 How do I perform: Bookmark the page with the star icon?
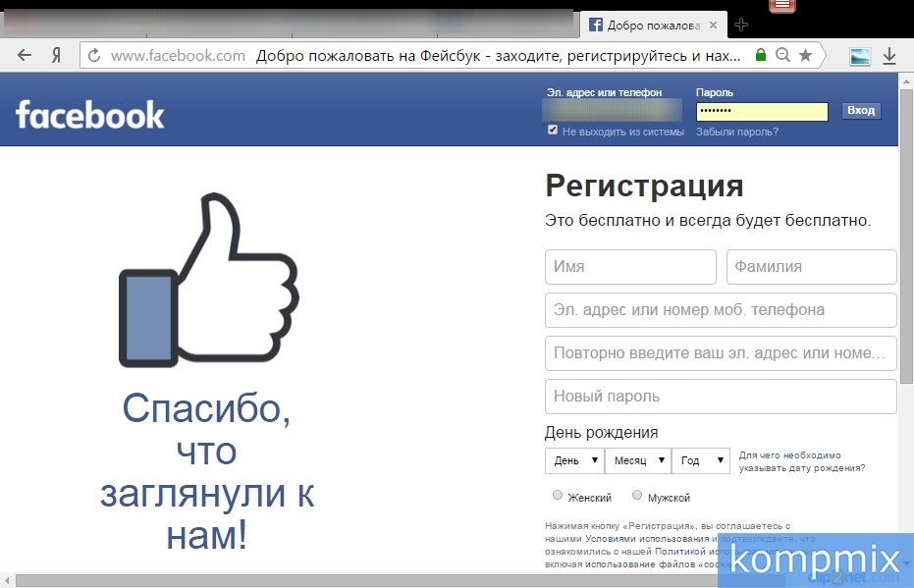pyautogui.click(x=806, y=55)
